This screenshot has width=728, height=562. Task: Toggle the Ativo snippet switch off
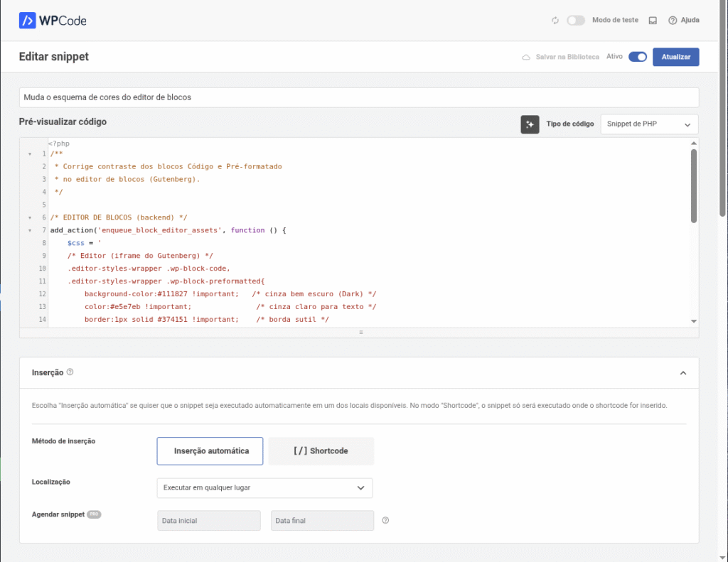(637, 57)
